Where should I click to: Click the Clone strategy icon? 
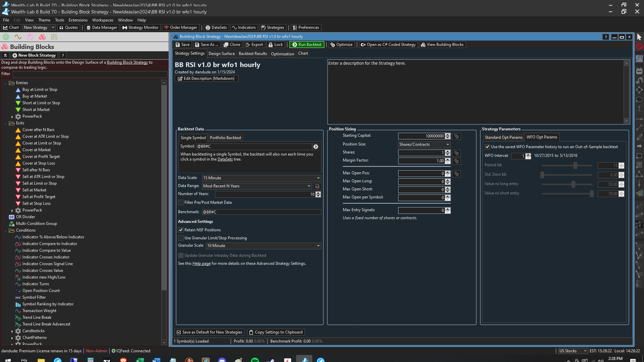click(x=232, y=45)
